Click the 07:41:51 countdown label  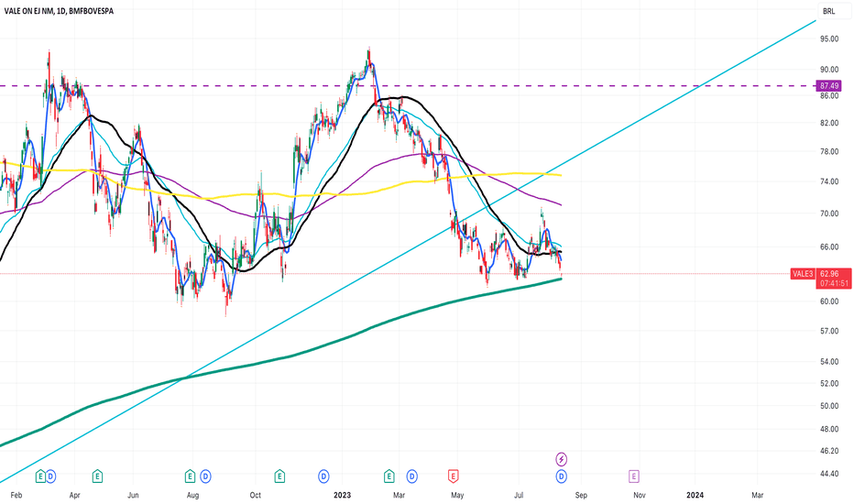tap(834, 284)
